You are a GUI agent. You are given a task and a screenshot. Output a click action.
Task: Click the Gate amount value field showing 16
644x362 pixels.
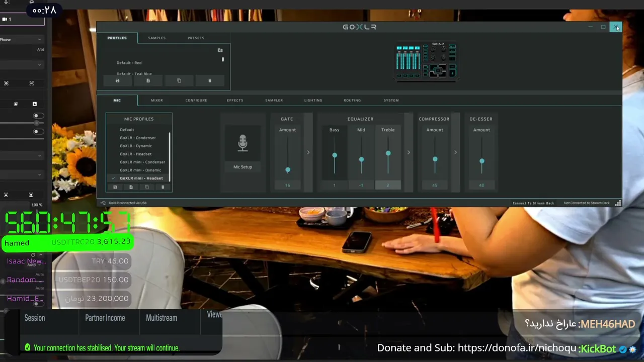(x=288, y=185)
